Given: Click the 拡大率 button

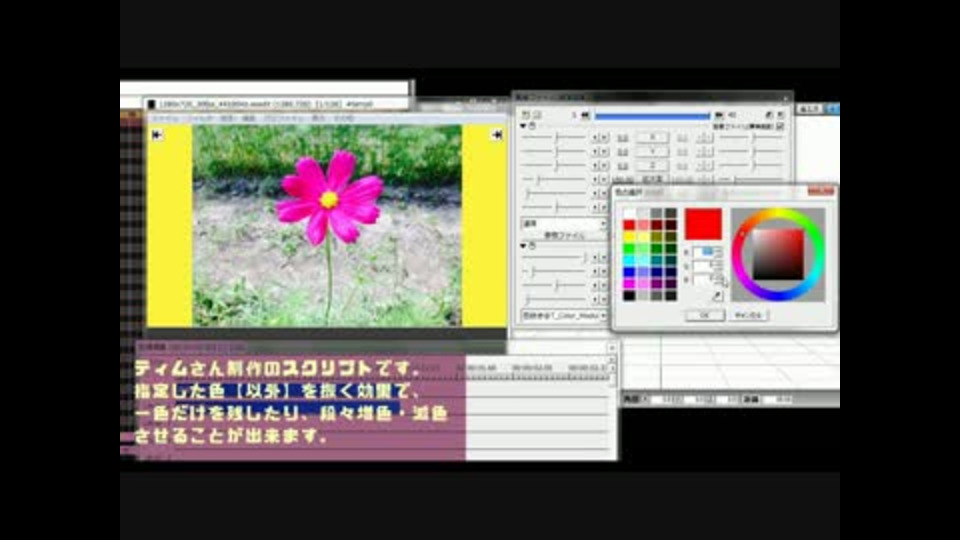Looking at the screenshot, I should [652, 179].
